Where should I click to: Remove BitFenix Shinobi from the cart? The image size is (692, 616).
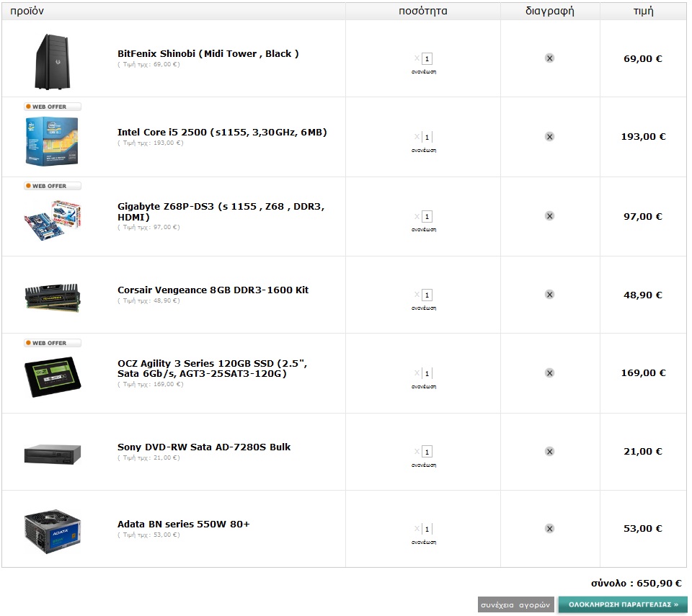coord(549,58)
